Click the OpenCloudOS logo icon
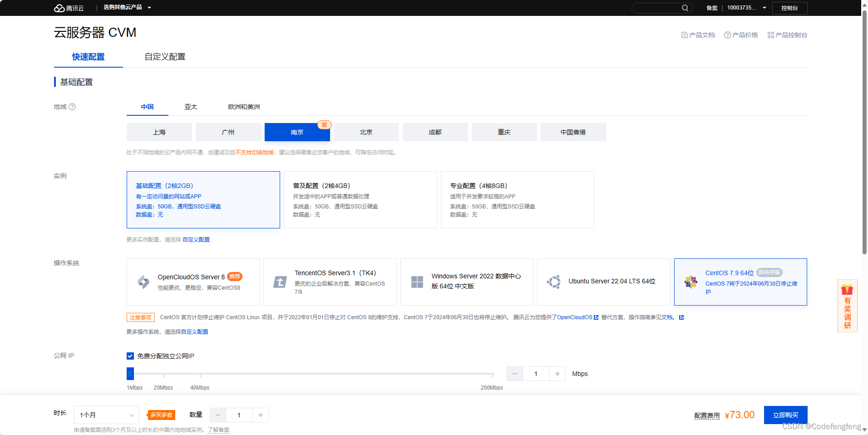 143,282
